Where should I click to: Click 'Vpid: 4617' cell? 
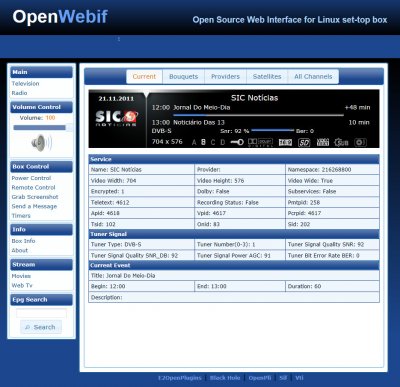click(x=240, y=213)
